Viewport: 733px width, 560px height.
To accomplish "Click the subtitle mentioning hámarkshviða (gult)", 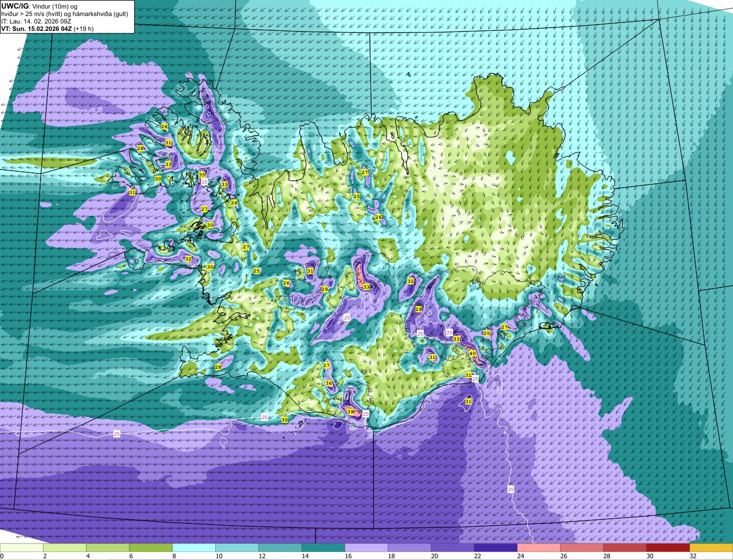I will [x=65, y=14].
